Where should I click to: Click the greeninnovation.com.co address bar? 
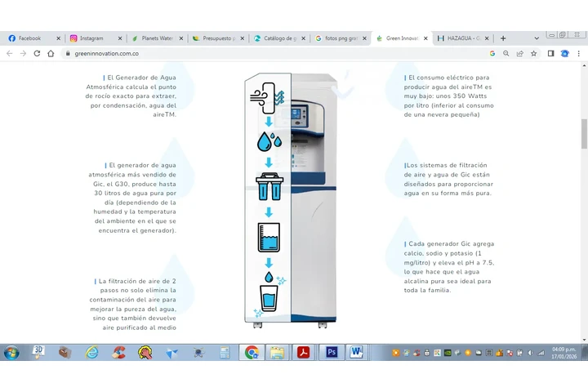click(x=278, y=54)
